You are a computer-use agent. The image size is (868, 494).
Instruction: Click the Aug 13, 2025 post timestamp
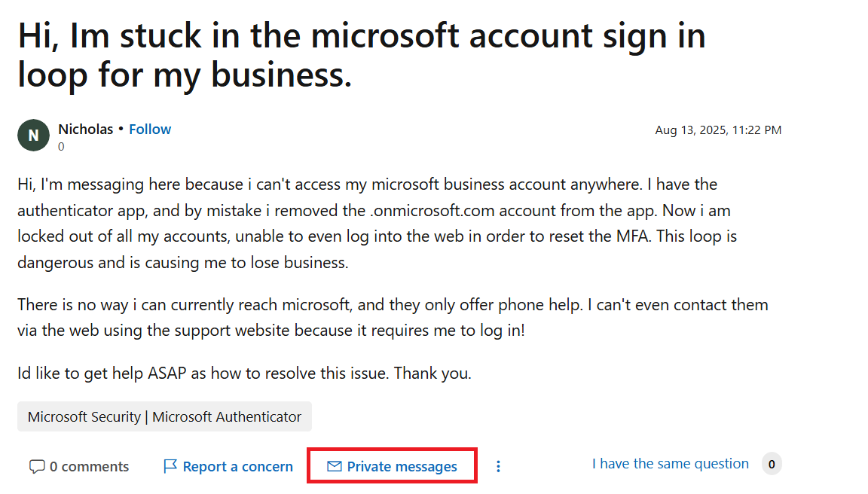(x=718, y=130)
